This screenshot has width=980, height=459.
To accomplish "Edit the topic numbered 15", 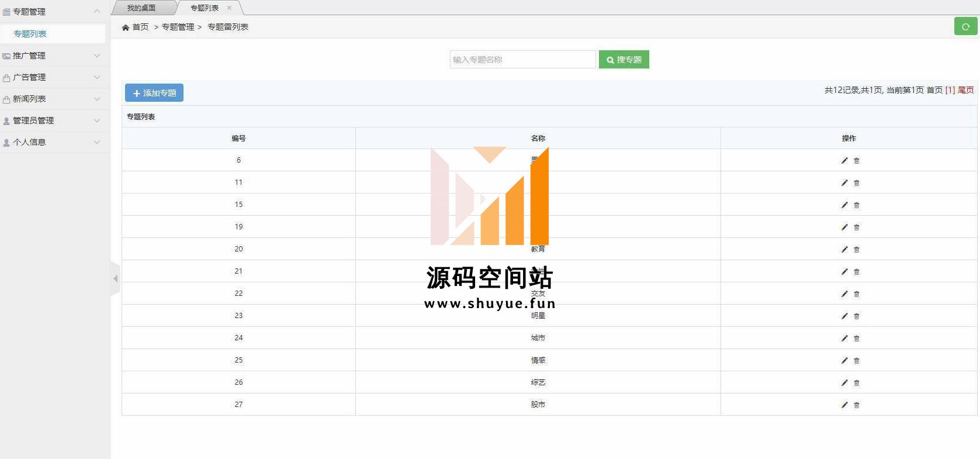I will (x=844, y=205).
